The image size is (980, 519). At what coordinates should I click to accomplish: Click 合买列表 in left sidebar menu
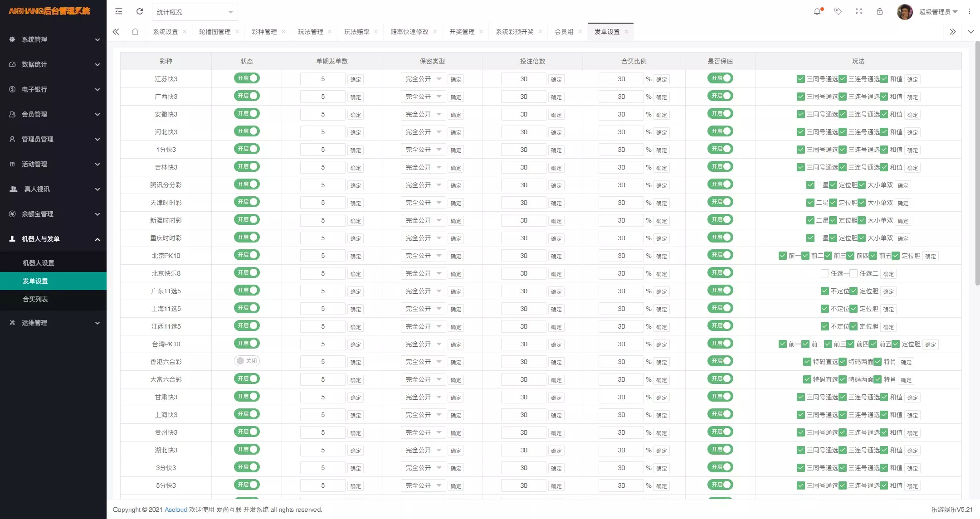(34, 299)
